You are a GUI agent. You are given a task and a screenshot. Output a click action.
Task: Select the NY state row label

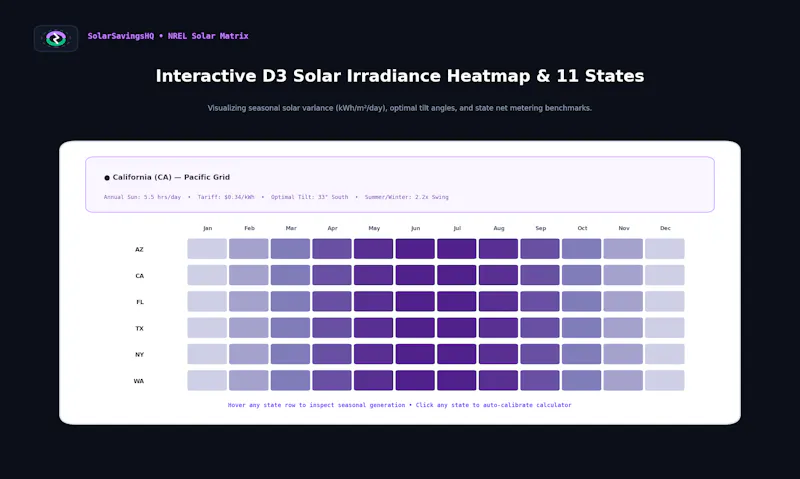tap(139, 355)
